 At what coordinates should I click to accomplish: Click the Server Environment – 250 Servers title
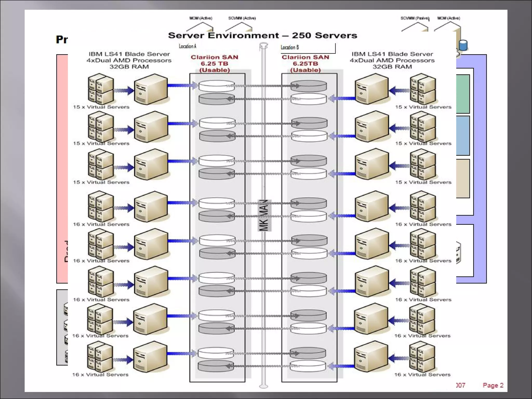tap(262, 36)
